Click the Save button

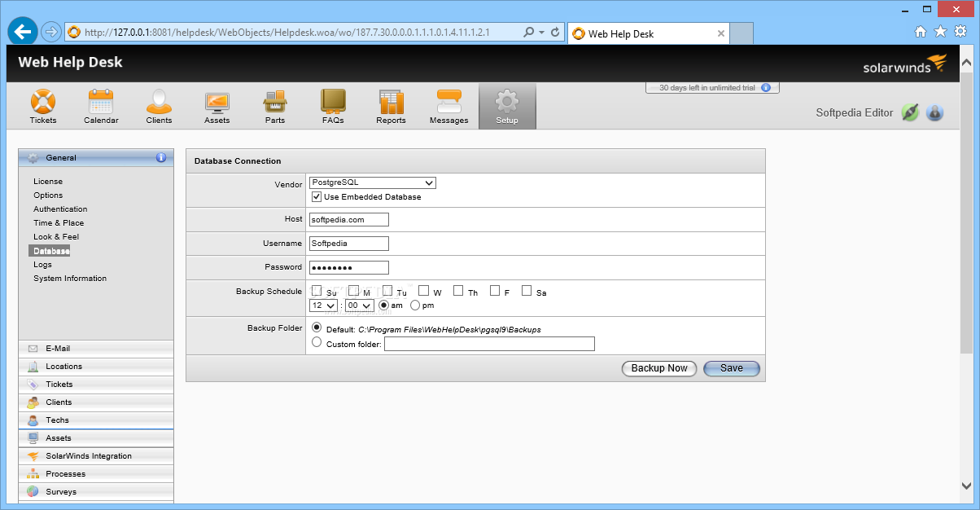732,368
